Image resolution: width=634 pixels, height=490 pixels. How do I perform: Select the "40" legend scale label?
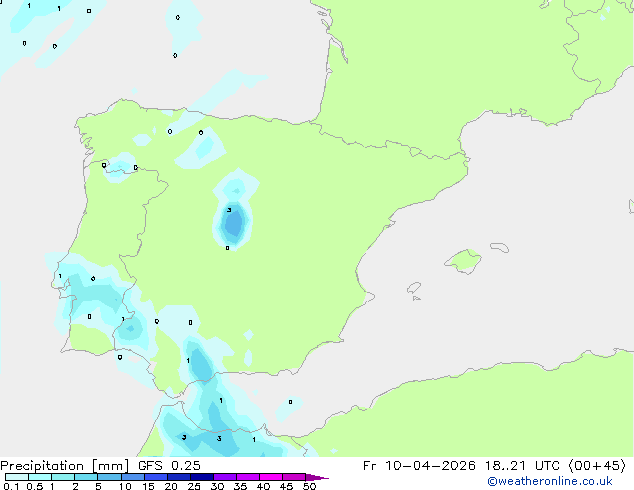point(263,486)
